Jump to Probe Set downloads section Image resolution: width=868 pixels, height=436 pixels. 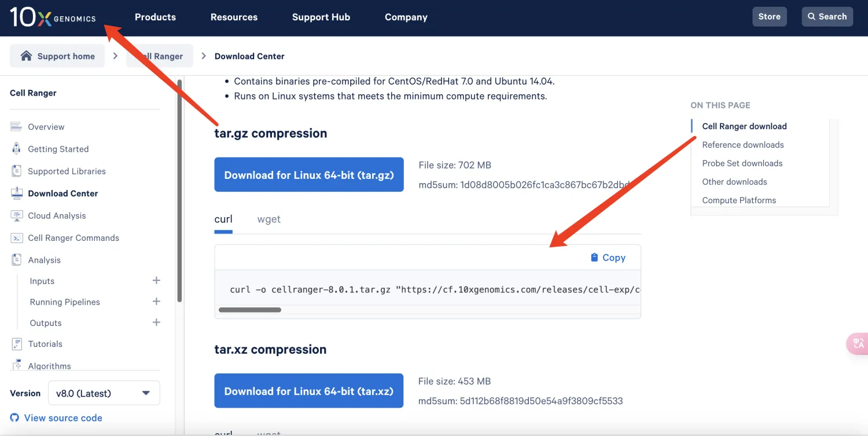pyautogui.click(x=742, y=163)
